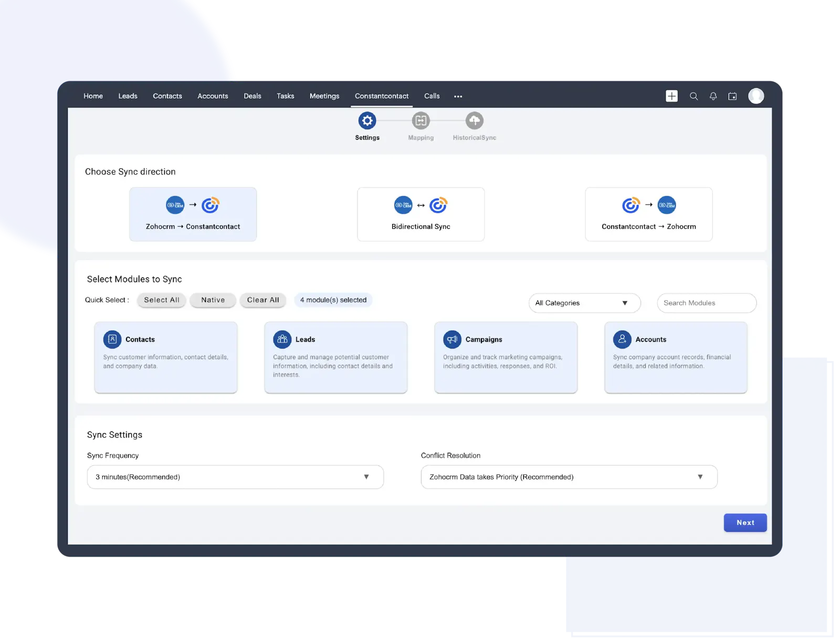Click the plus create-new icon
This screenshot has width=840, height=638.
671,96
